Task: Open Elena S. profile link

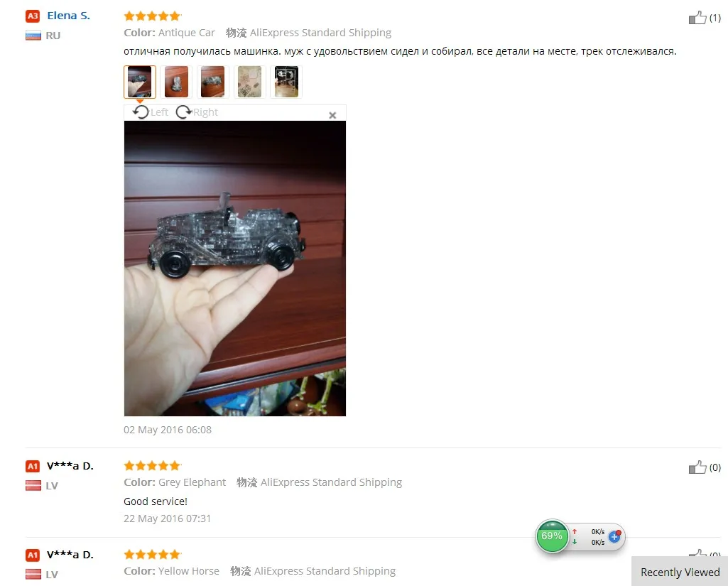Action: point(68,16)
